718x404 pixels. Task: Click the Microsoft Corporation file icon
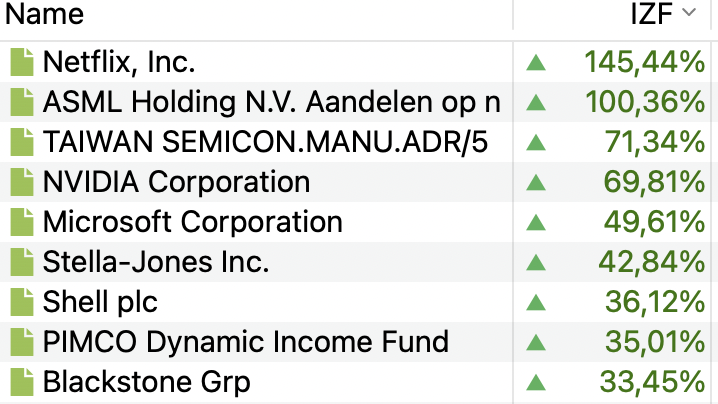tap(21, 222)
